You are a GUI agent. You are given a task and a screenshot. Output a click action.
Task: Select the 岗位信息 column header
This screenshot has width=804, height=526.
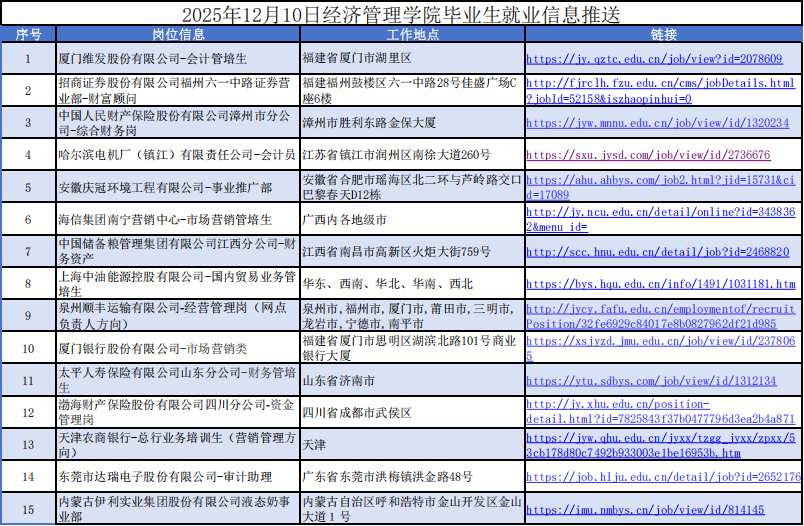coord(178,34)
